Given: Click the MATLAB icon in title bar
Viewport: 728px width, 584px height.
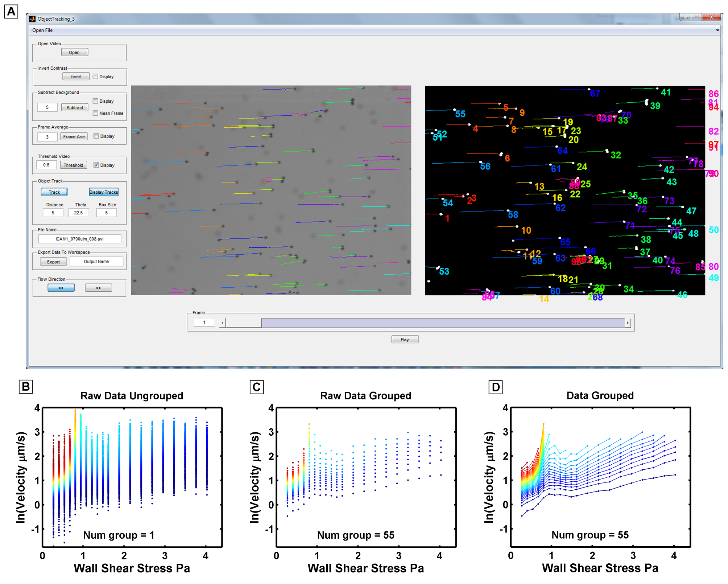Looking at the screenshot, I should pyautogui.click(x=33, y=19).
